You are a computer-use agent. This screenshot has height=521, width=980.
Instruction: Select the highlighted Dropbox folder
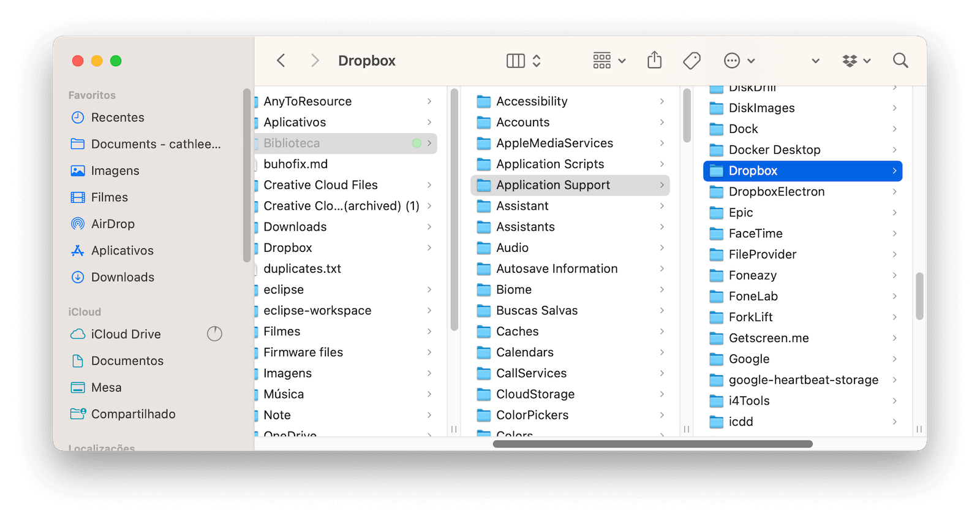(x=803, y=171)
